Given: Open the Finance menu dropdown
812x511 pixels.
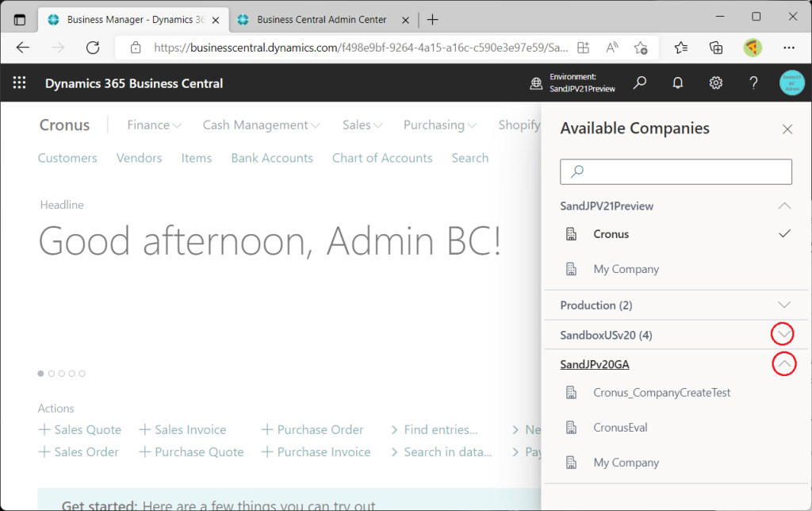Looking at the screenshot, I should (154, 125).
